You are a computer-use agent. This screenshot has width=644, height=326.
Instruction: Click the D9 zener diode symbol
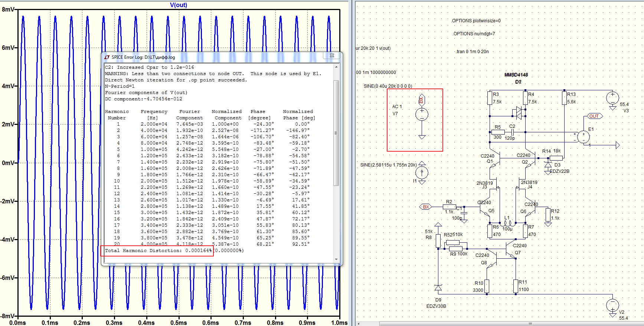[x=438, y=288]
